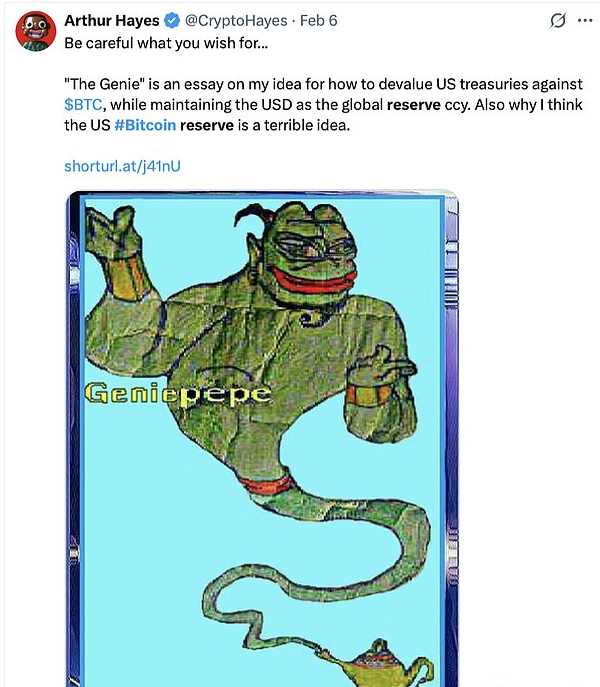Screen dimensions: 600x687
Task: Open the shorturl.at/j41nU essay link
Action: click(122, 166)
